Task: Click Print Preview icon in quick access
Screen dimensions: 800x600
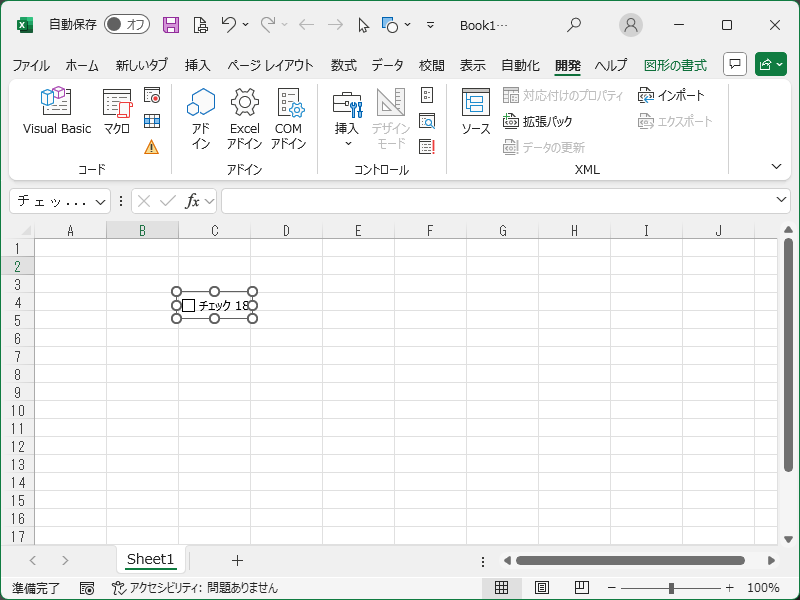Action: click(x=201, y=24)
